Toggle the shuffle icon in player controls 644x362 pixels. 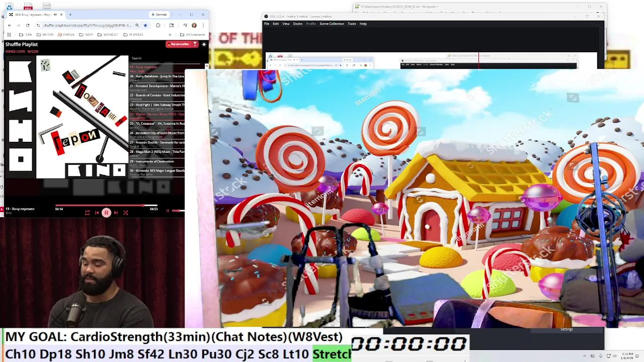click(125, 213)
